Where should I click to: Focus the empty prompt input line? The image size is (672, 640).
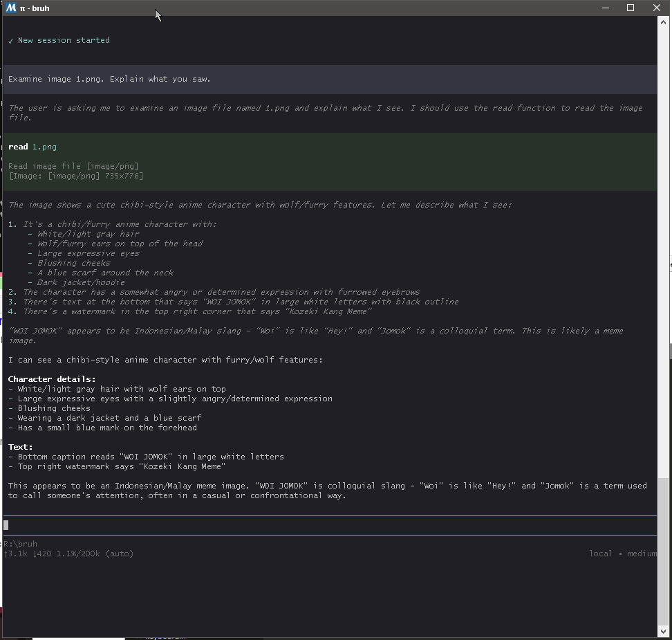coord(277,525)
